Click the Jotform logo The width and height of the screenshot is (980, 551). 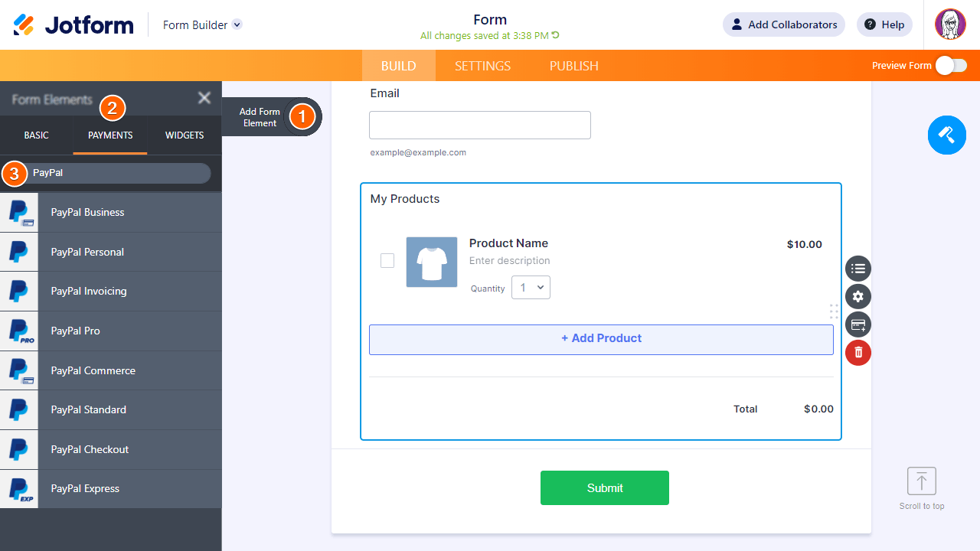tap(73, 24)
